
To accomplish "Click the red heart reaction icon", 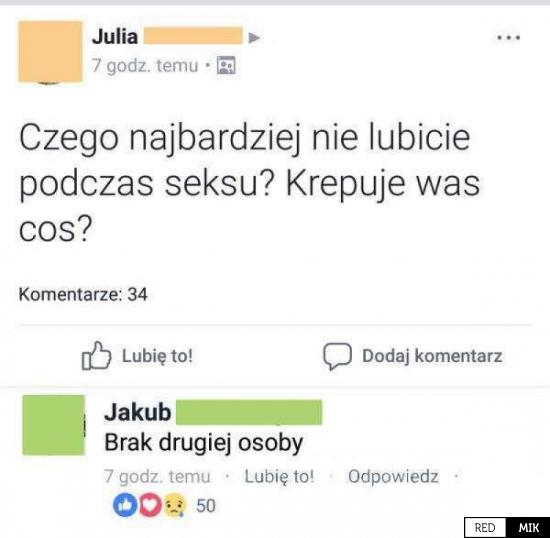I will tap(150, 505).
